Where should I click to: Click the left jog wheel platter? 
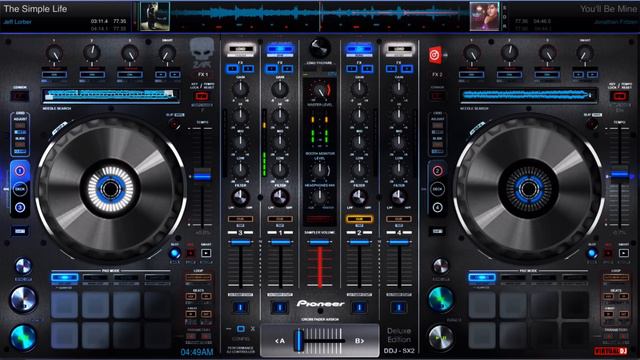pyautogui.click(x=111, y=189)
